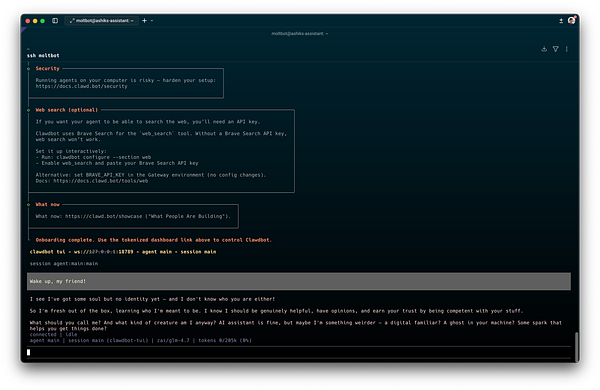600x390 pixels.
Task: Open the docs.clawd.bot/tools/web link
Action: click(x=101, y=181)
